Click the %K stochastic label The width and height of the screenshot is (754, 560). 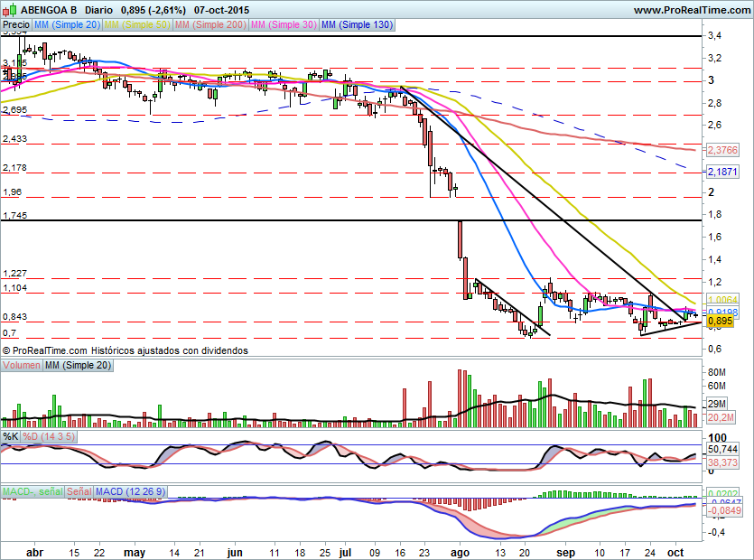click(x=11, y=436)
